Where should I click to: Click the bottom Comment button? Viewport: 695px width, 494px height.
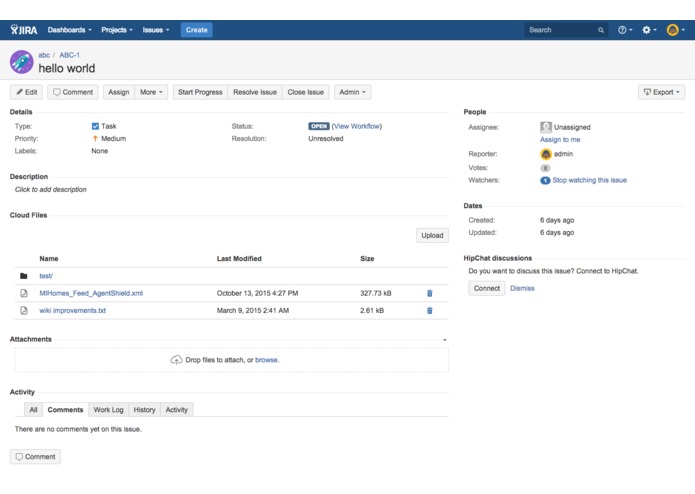click(35, 457)
